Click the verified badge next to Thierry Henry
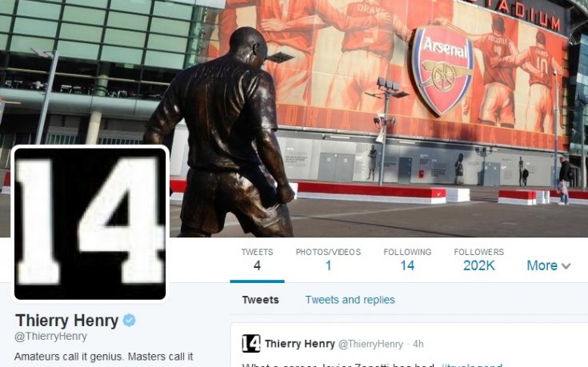 [130, 321]
